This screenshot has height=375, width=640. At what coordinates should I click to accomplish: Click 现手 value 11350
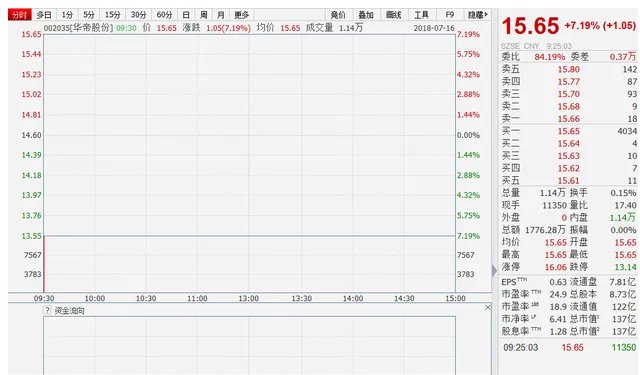tap(554, 205)
